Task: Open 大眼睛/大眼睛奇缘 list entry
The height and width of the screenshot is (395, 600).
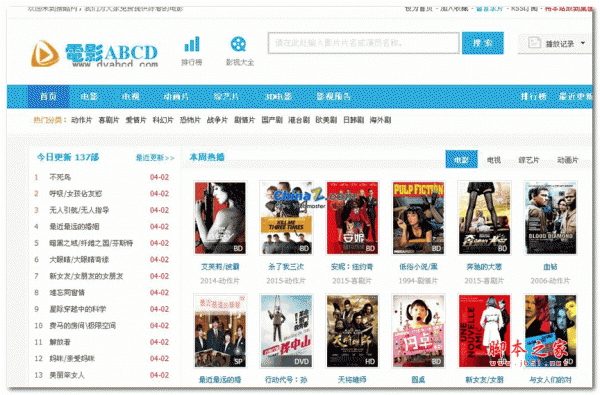Action: (x=79, y=260)
